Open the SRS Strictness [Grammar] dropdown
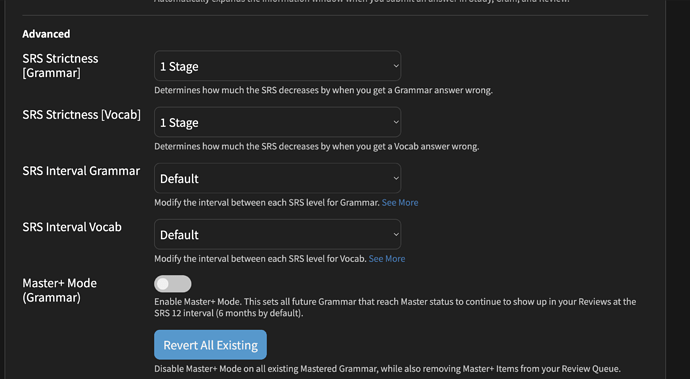The image size is (690, 379). 277,66
